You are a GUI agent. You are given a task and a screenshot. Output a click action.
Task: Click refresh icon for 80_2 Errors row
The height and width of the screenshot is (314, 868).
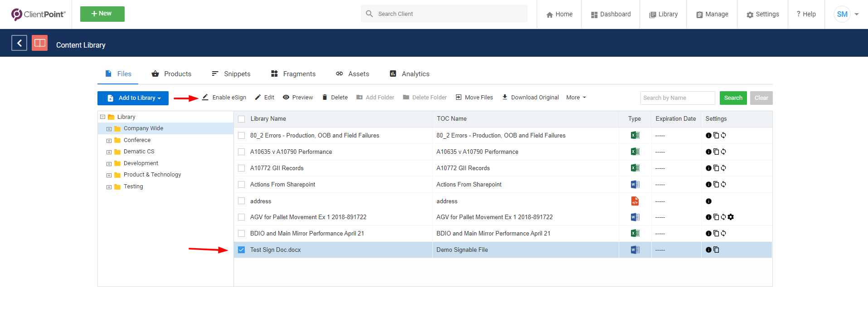coord(723,135)
